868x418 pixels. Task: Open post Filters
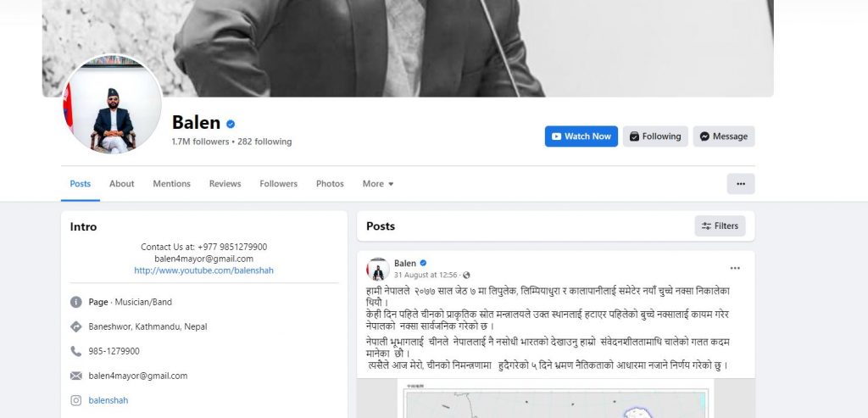click(720, 226)
